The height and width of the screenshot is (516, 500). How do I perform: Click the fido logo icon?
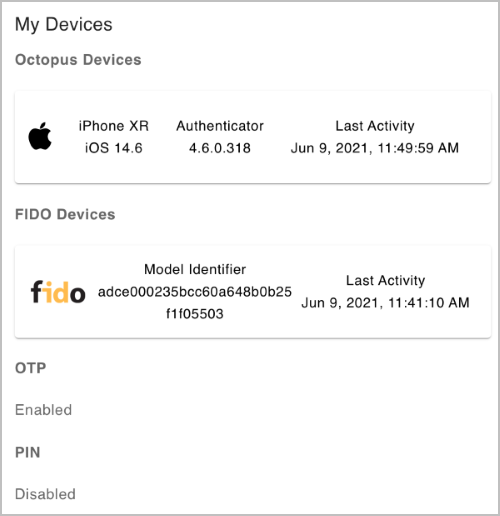tap(58, 292)
